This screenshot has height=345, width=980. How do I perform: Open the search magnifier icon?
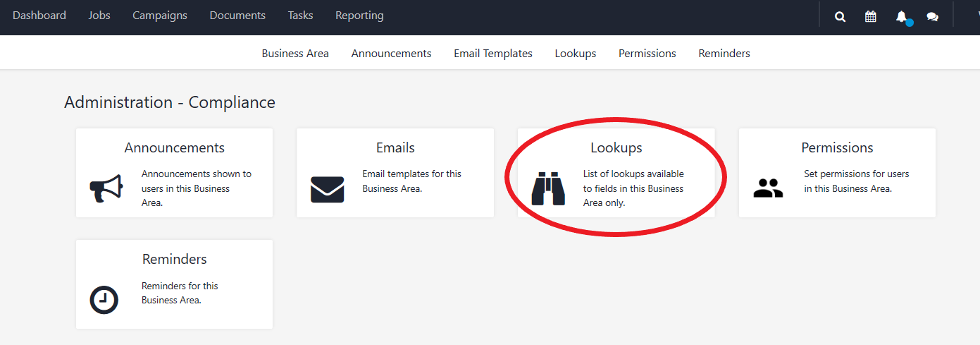[840, 17]
